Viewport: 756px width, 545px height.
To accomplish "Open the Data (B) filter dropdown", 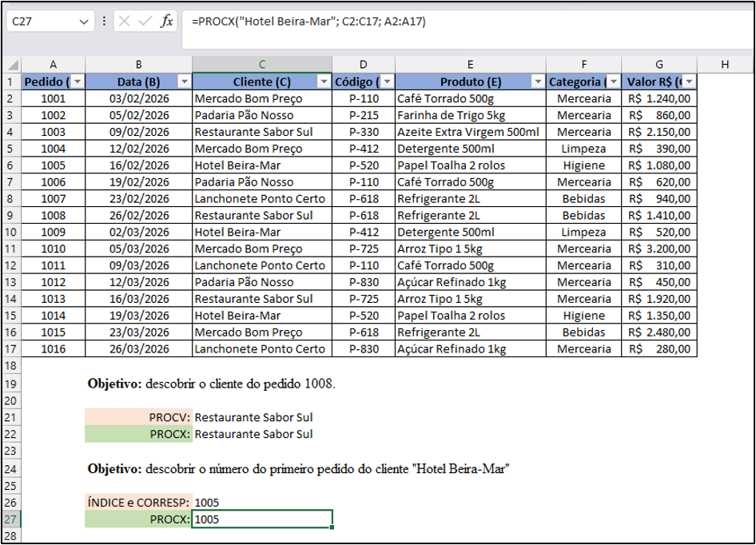I will coord(184,82).
